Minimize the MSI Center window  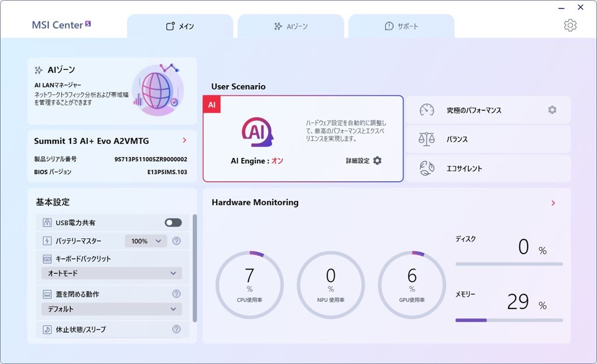(561, 8)
